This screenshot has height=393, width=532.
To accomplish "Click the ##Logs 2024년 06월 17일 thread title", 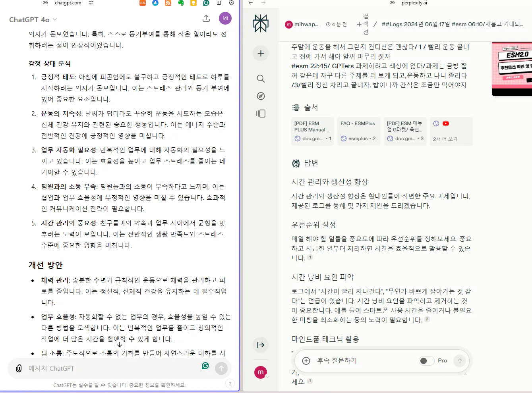I will 453,24.
